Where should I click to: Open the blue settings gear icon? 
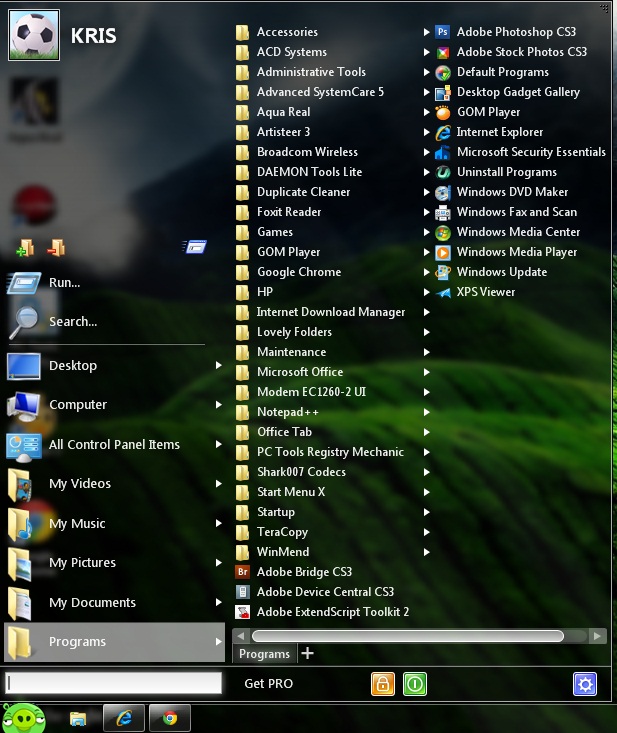pyautogui.click(x=585, y=684)
